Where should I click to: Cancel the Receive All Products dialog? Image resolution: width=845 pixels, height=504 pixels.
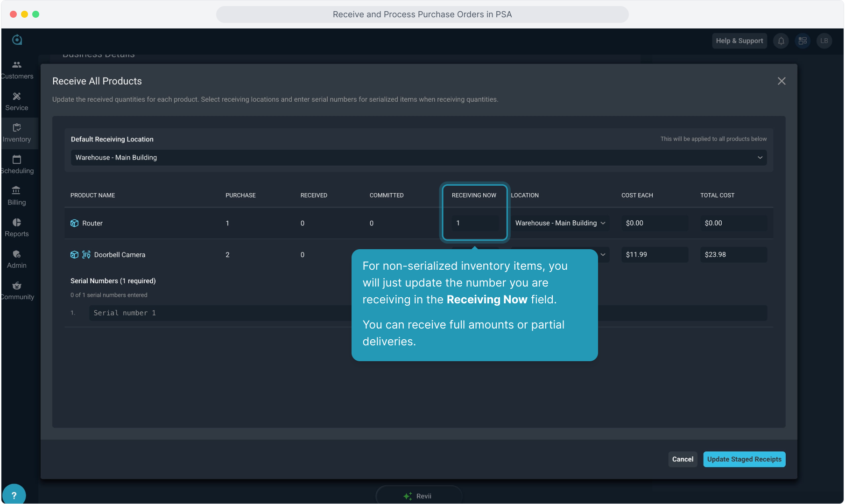click(683, 459)
